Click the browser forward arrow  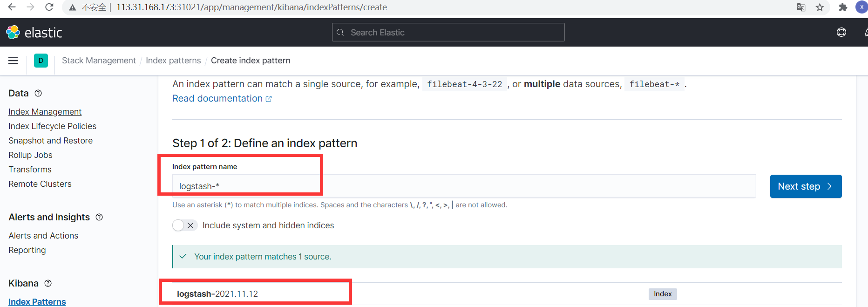(31, 7)
